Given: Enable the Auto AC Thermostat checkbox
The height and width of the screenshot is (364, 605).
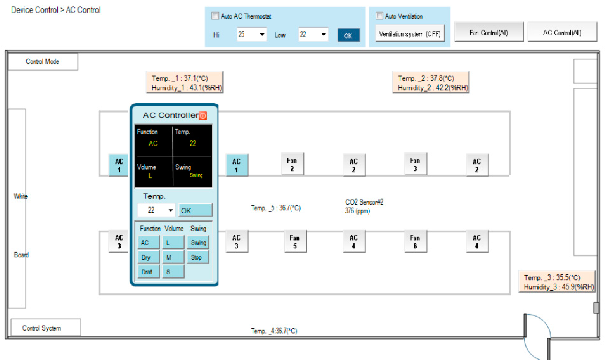Looking at the screenshot, I should click(215, 16).
